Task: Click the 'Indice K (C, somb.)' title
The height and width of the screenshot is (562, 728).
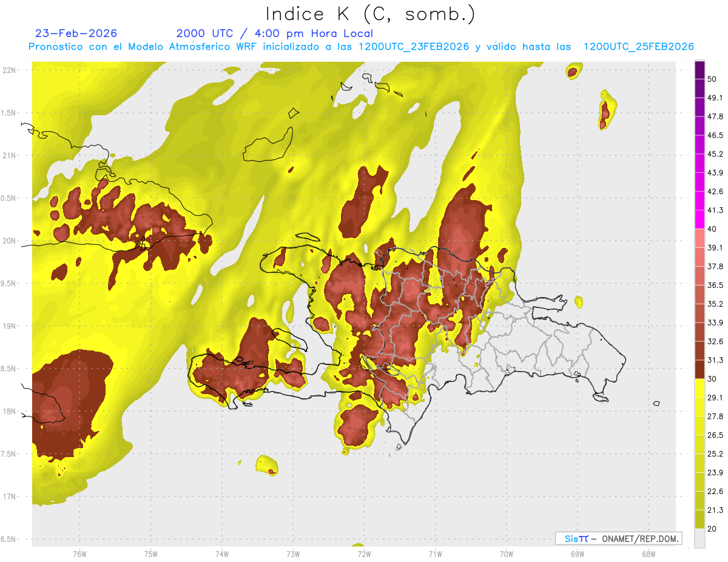Action: click(370, 14)
